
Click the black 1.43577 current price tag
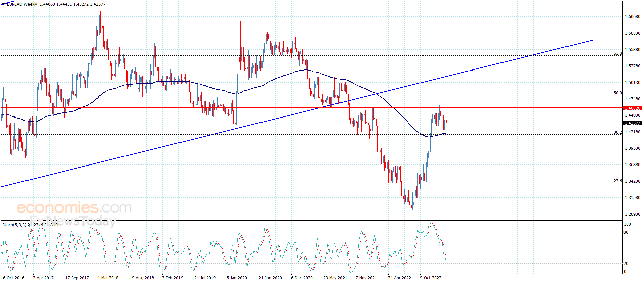[632, 123]
